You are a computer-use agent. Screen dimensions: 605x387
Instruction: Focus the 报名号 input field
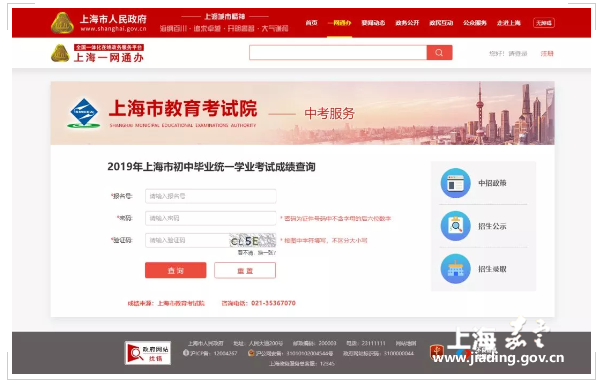click(x=211, y=196)
